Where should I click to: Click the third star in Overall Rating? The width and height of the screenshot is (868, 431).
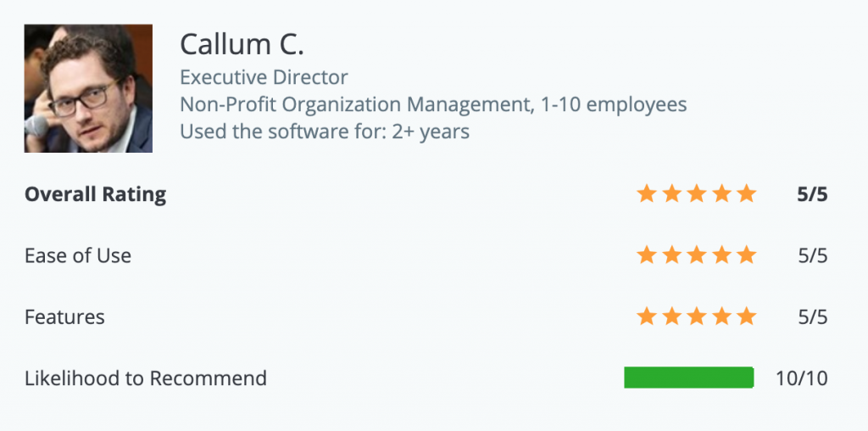[x=696, y=194]
